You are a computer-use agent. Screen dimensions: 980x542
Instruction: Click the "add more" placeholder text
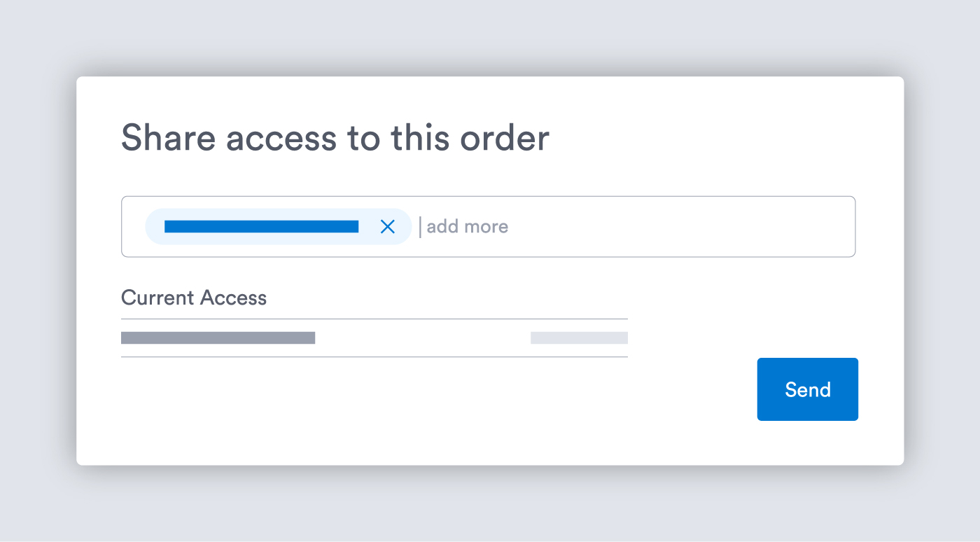coord(468,227)
